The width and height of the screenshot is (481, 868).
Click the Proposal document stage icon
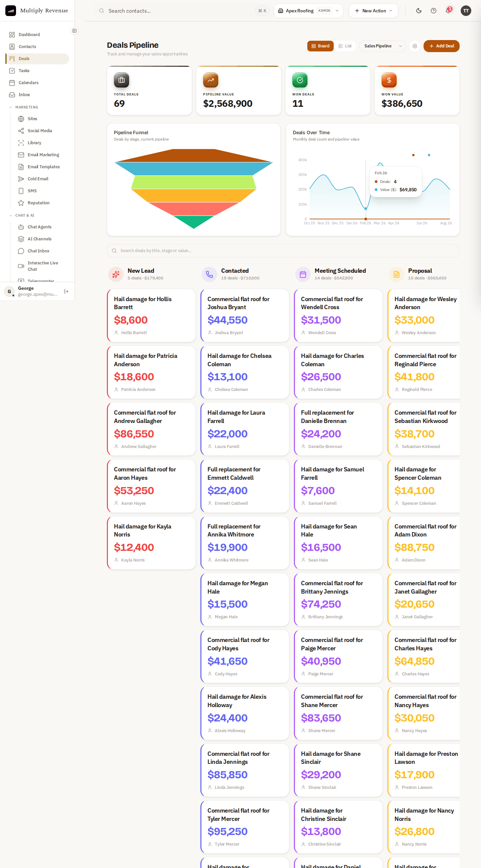click(x=396, y=274)
